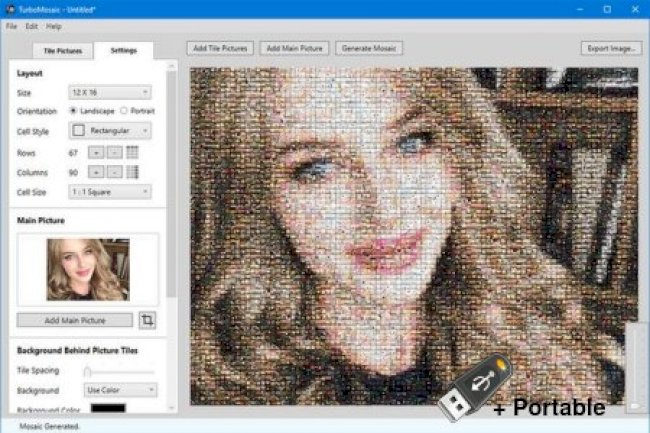Increase columns with the plus button
This screenshot has width=650, height=433.
96,172
